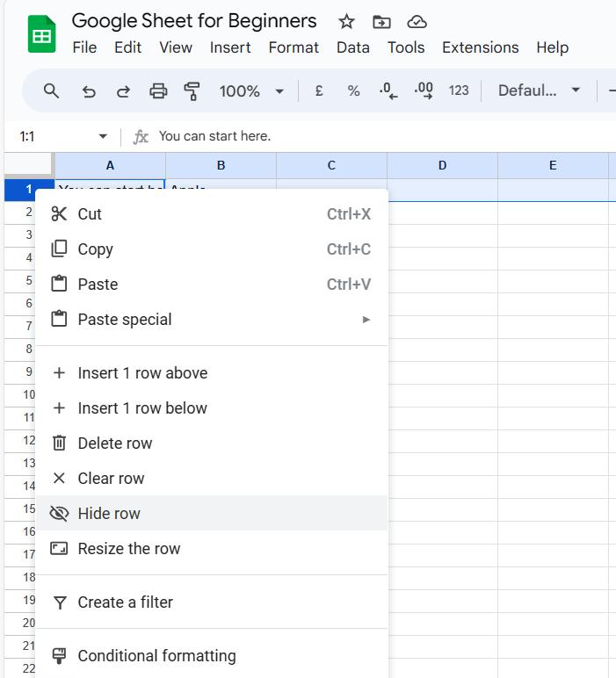Click the fx function icon
Screen dimensions: 616x678
tap(141, 137)
